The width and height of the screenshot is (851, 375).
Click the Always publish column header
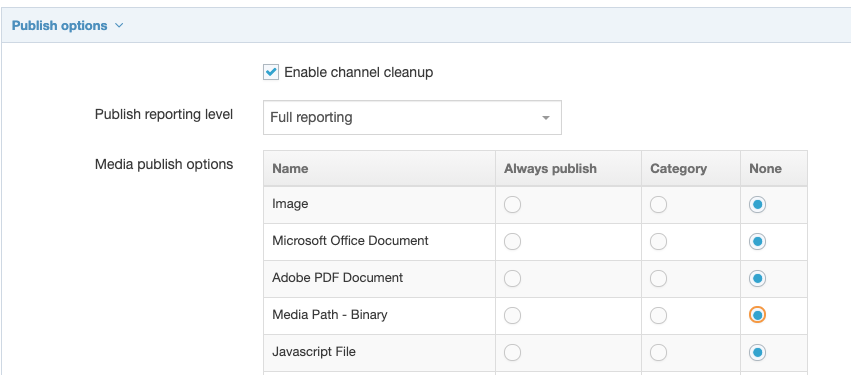(568, 168)
